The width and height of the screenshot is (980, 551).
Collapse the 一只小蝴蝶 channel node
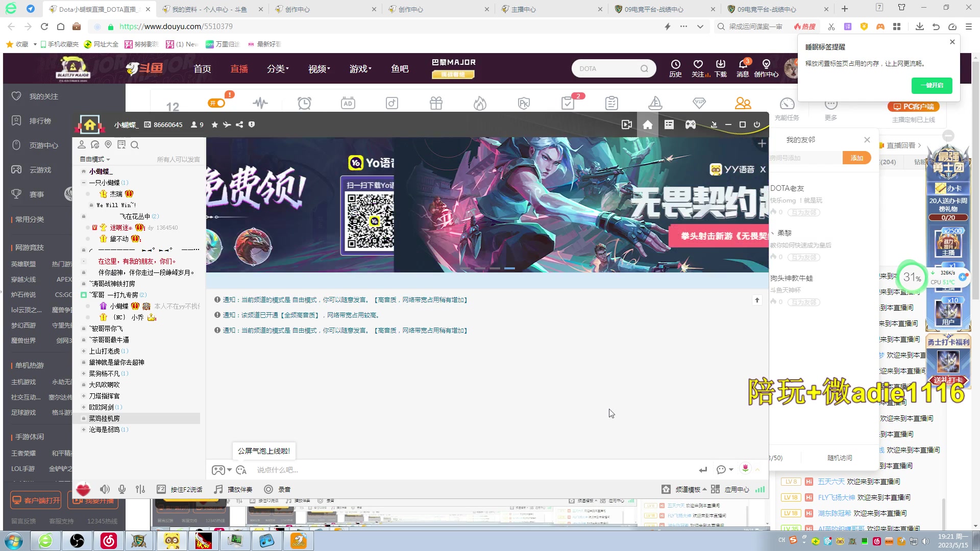[84, 183]
